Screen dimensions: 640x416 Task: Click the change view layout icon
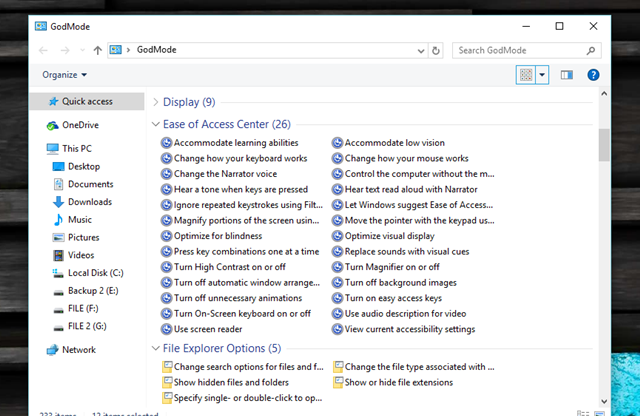click(x=526, y=75)
